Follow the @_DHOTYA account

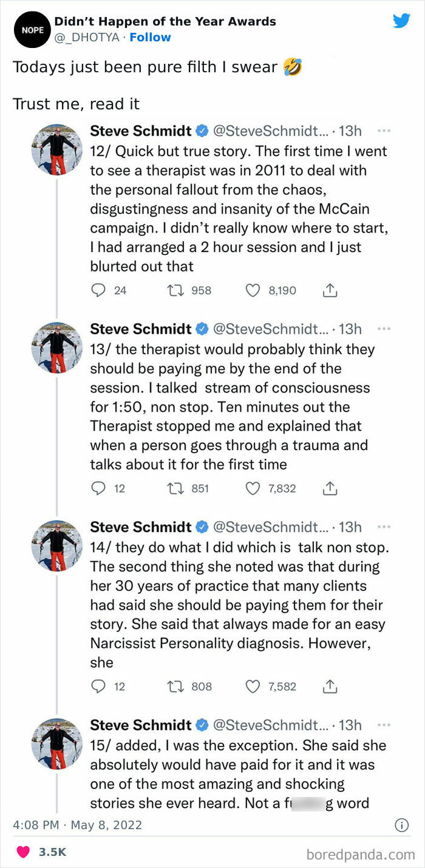151,38
